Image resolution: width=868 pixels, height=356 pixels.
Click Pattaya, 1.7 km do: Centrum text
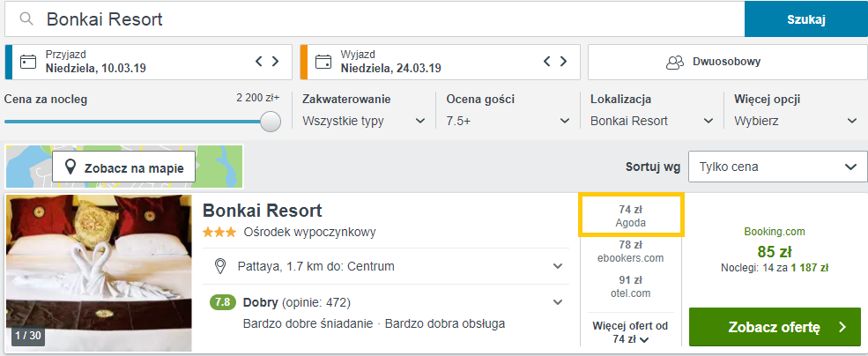point(316,266)
